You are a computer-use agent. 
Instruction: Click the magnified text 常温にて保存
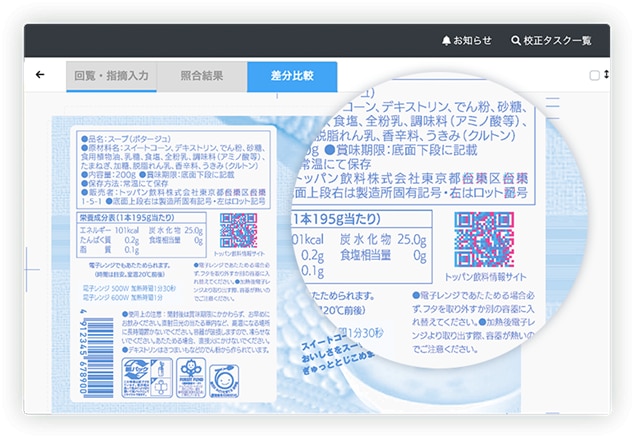click(x=334, y=164)
